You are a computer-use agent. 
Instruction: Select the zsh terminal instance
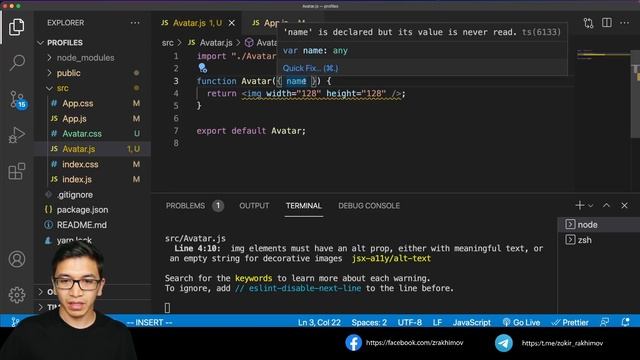point(598,240)
